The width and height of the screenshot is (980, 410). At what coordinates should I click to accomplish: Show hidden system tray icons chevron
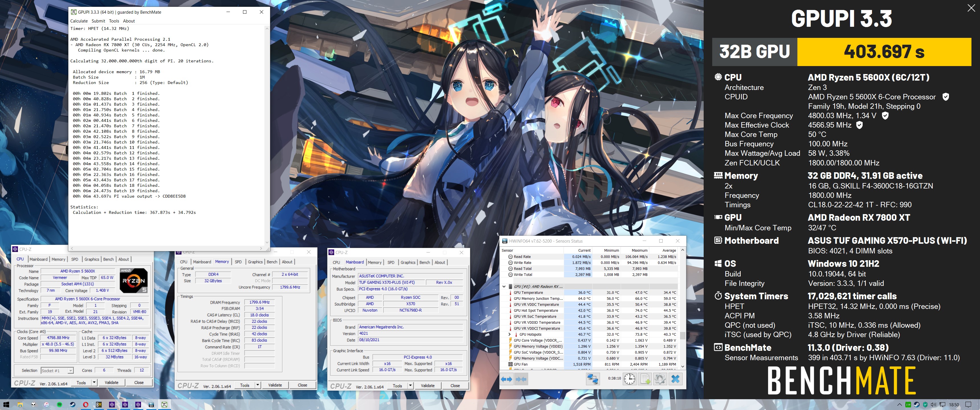click(899, 405)
